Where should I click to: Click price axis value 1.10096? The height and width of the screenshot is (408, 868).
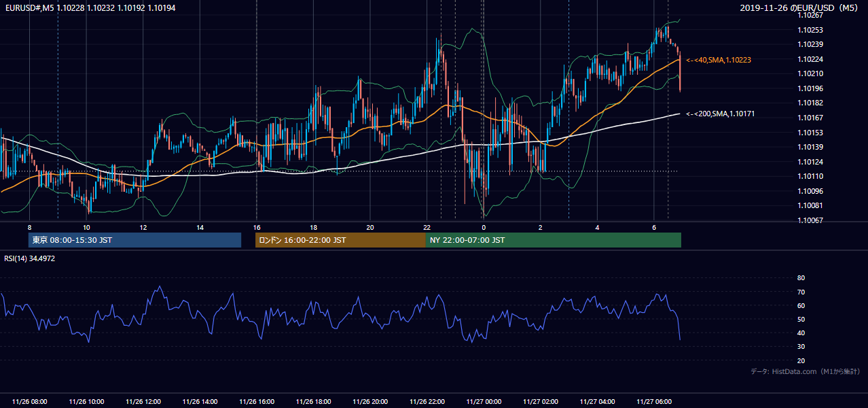810,191
